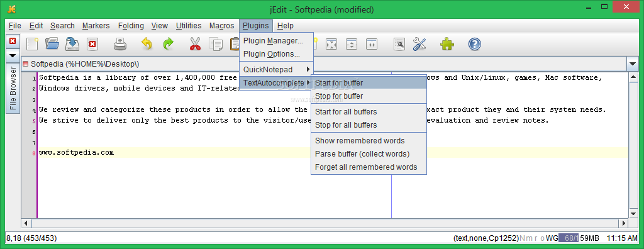Click horizontal scrollbar right arrow
644x249 pixels.
pos(625,223)
